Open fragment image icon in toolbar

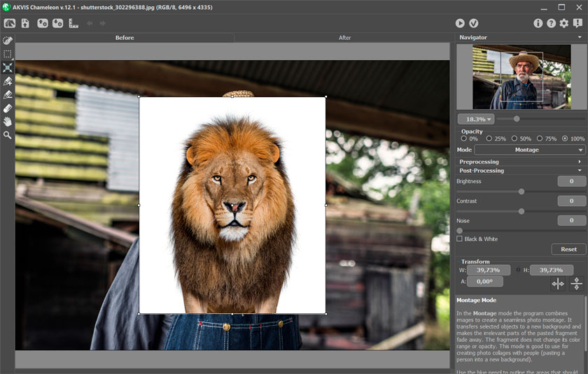click(25, 23)
